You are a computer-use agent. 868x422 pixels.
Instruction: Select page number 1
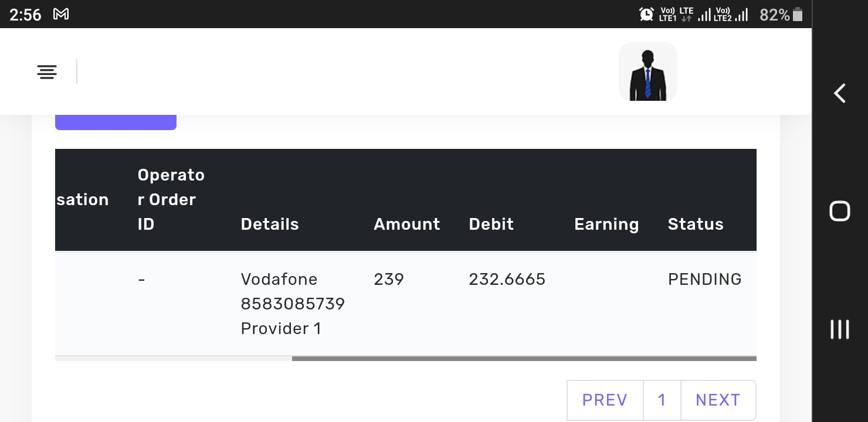pos(662,400)
